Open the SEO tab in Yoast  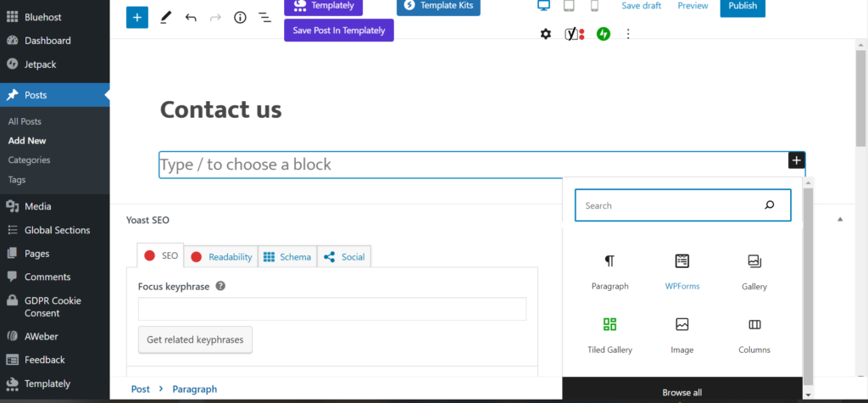click(x=161, y=256)
